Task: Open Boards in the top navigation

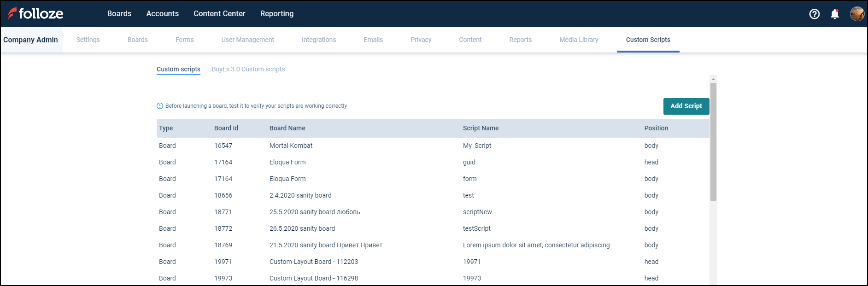Action: (x=119, y=14)
